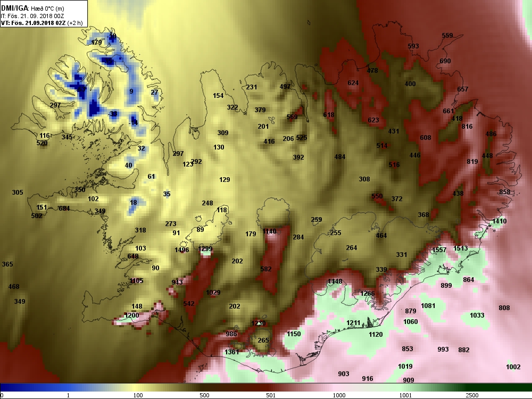Click the map value '816'
This screenshot has height=399, width=532.
(467, 127)
